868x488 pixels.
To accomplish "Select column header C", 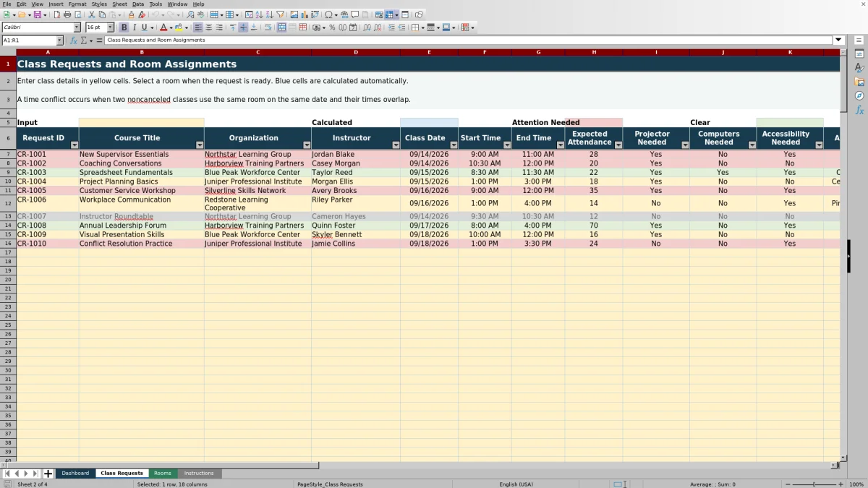I will pyautogui.click(x=258, y=53).
